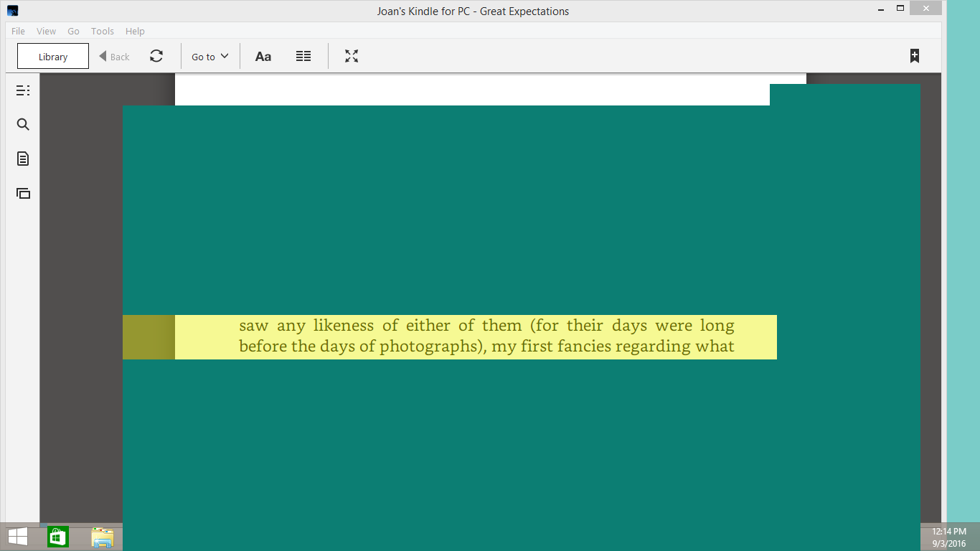Launch the Windows Store from taskbar
The width and height of the screenshot is (980, 551).
(x=57, y=536)
